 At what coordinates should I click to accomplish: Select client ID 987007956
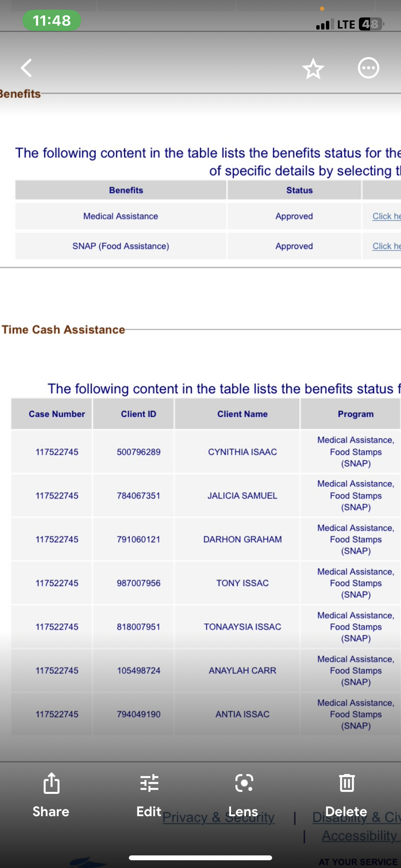pyautogui.click(x=139, y=583)
